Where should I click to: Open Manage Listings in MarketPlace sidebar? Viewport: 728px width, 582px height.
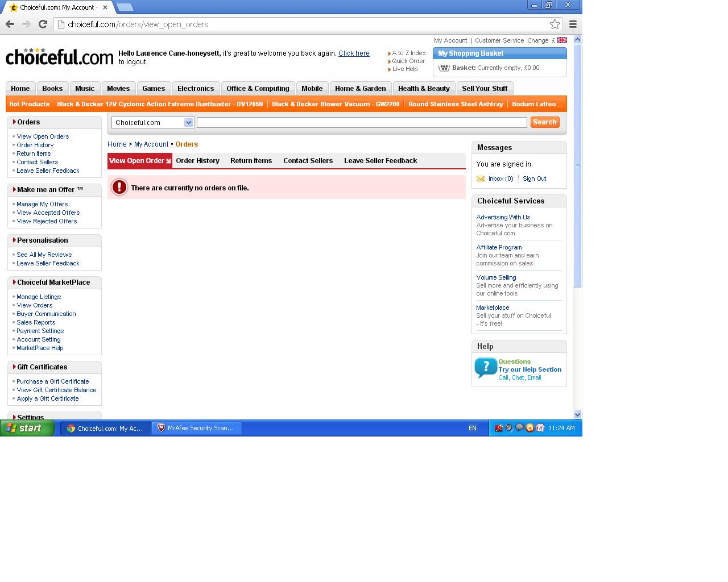[x=39, y=297]
